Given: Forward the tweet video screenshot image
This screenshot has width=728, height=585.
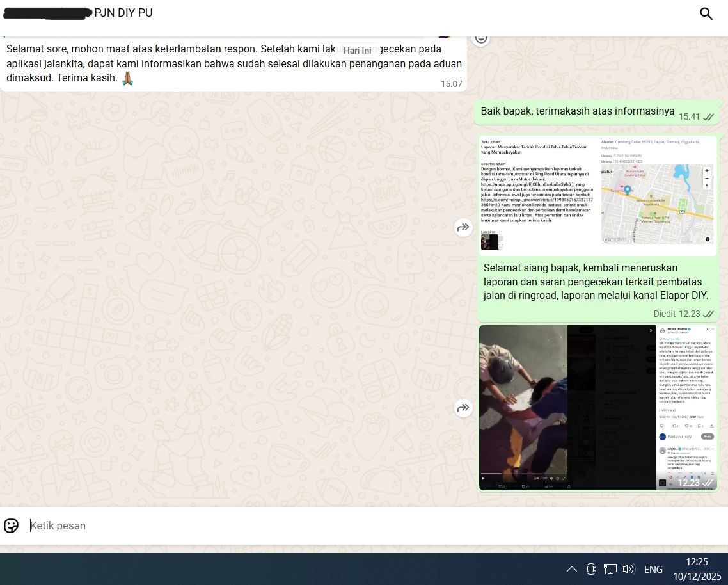Looking at the screenshot, I should tap(463, 408).
